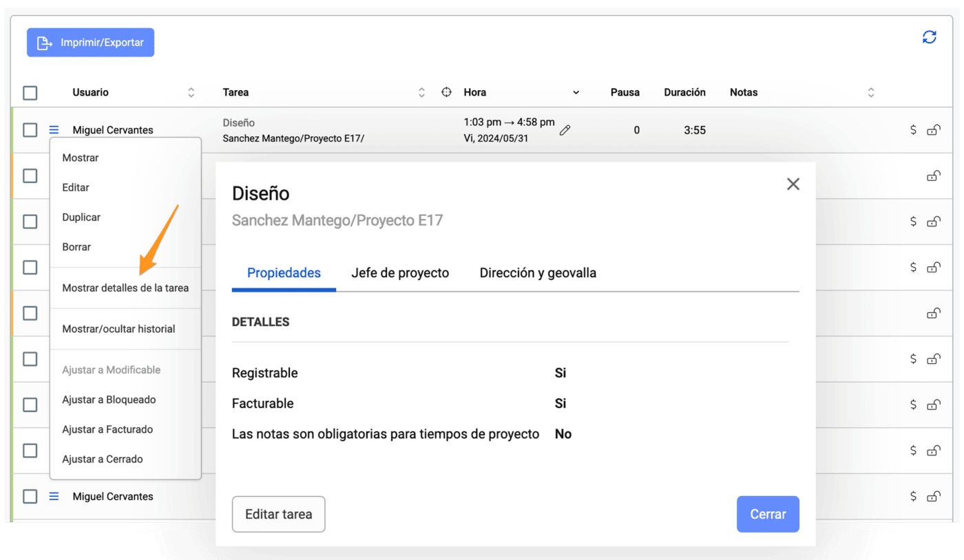Click the 3:55 duration value

pyautogui.click(x=695, y=130)
